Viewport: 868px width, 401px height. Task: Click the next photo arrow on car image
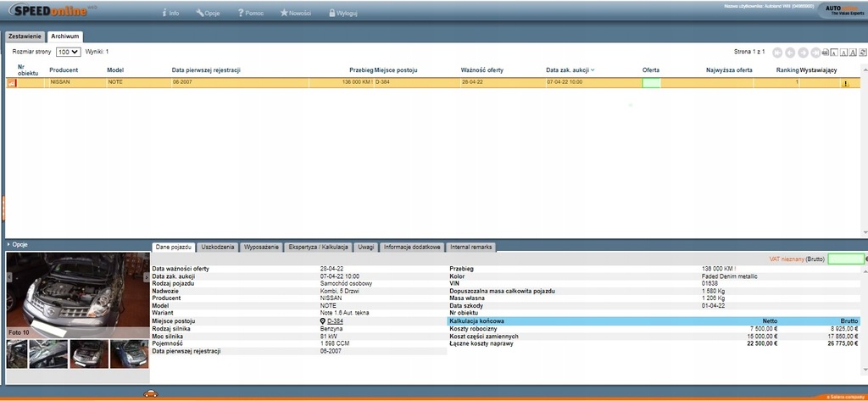[x=146, y=277]
